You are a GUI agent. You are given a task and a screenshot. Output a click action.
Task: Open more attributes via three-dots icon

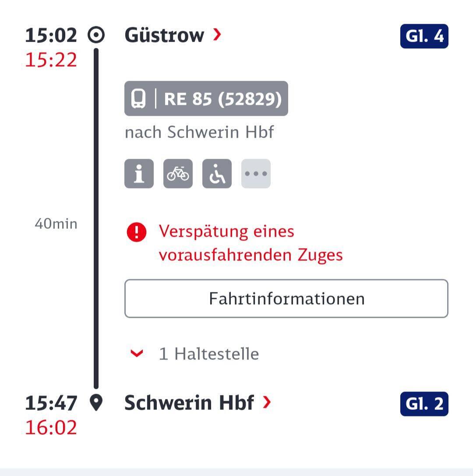[x=256, y=174]
